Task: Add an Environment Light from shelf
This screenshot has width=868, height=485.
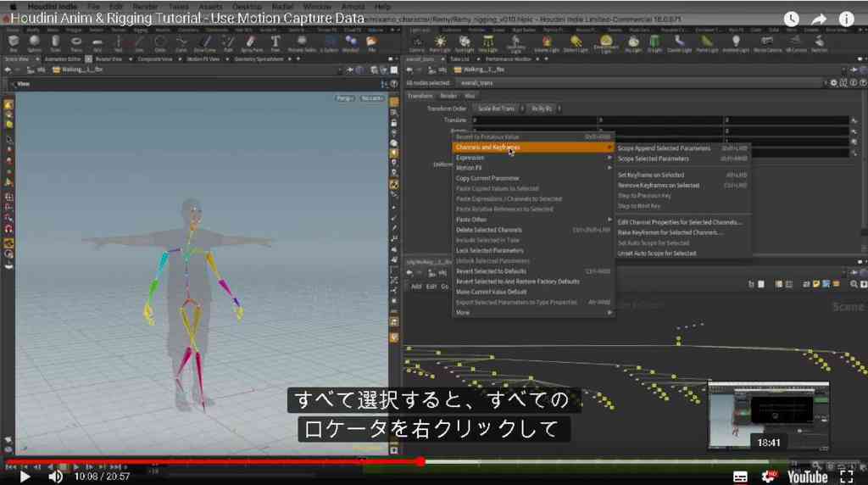Action: (606, 43)
